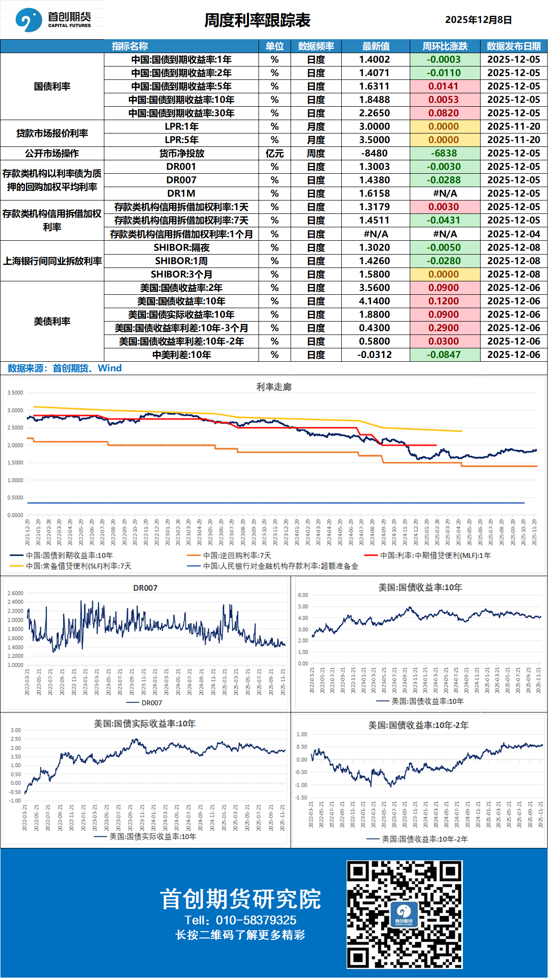Click the red 0.2900 weekly change cell
550x980 pixels.
tap(444, 328)
